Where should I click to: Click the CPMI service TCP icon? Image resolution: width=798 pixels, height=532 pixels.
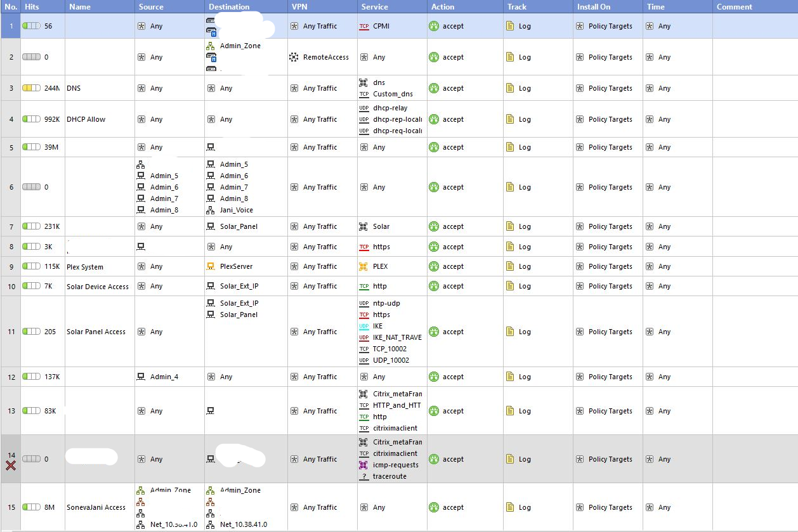pos(364,27)
